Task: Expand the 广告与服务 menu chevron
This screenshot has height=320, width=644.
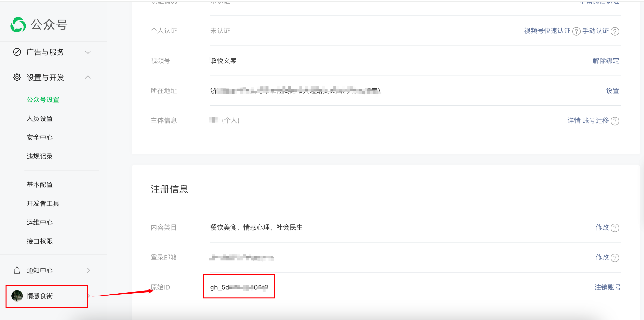Action: [x=88, y=52]
